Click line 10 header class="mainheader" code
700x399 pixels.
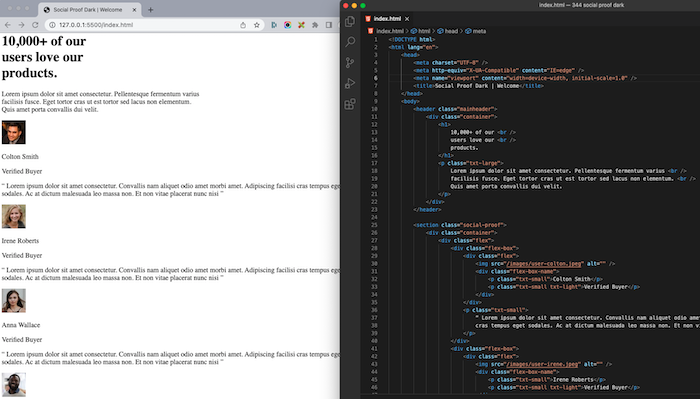[455, 109]
